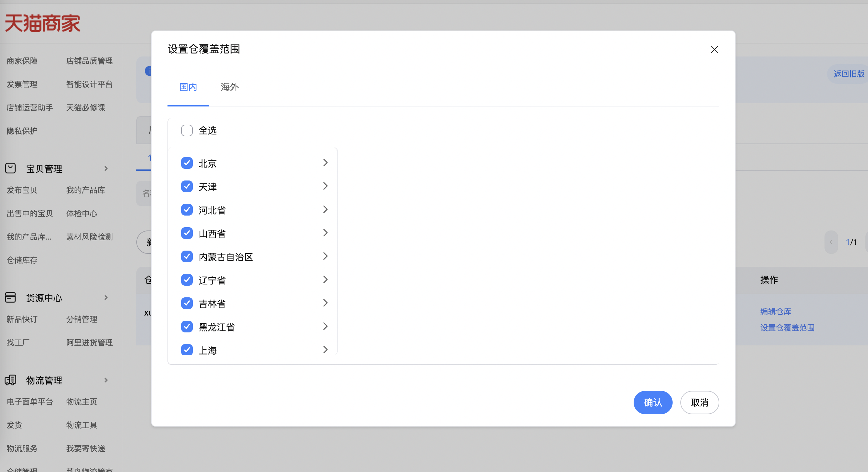Expand the 物流管理 sidebar arrow
Viewport: 868px width, 472px height.
tap(106, 380)
